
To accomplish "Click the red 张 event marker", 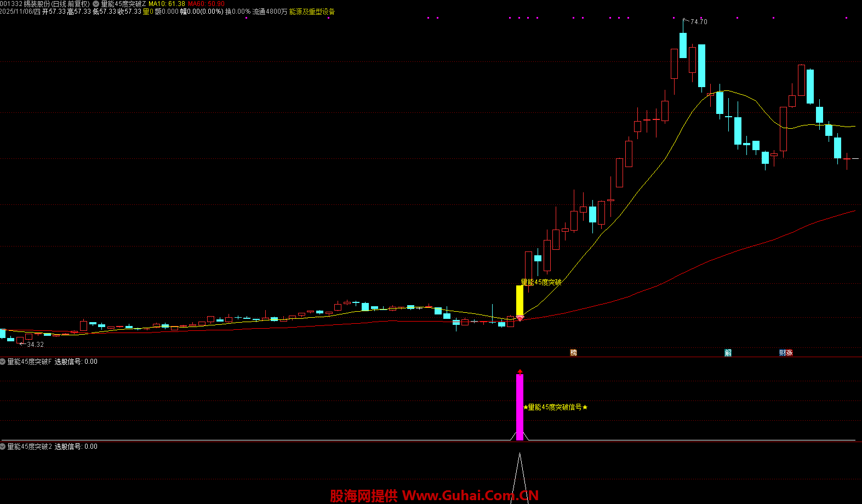I will [789, 352].
